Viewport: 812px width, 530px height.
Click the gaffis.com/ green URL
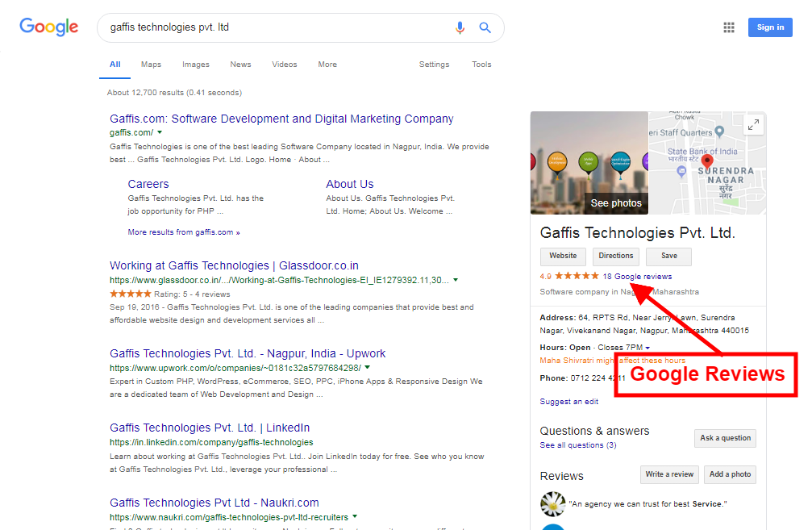131,132
